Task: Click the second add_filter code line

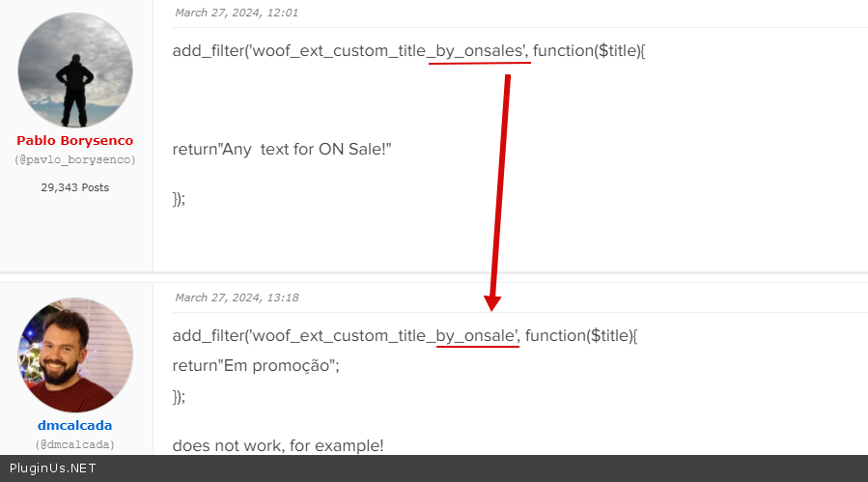Action: [x=405, y=336]
